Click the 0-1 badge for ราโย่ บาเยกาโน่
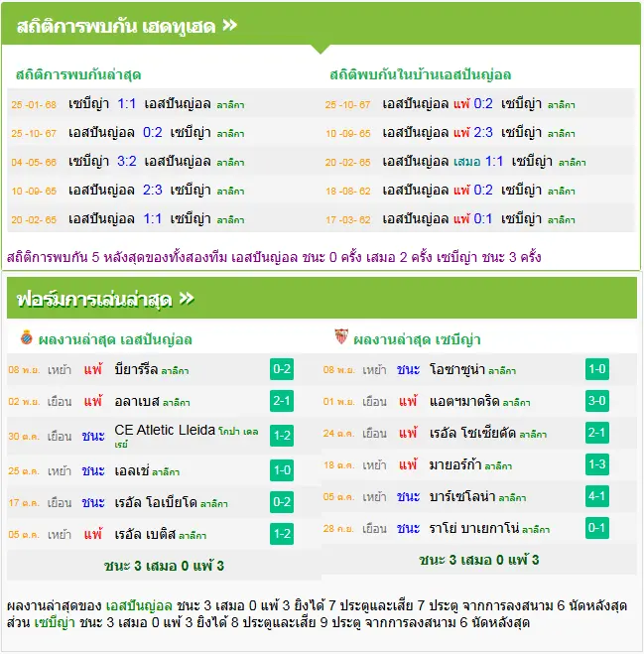This screenshot has height=654, width=644. tap(597, 528)
